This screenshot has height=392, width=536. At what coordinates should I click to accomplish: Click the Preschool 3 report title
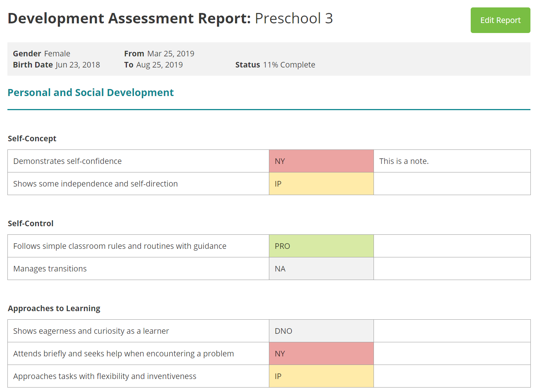pos(293,18)
